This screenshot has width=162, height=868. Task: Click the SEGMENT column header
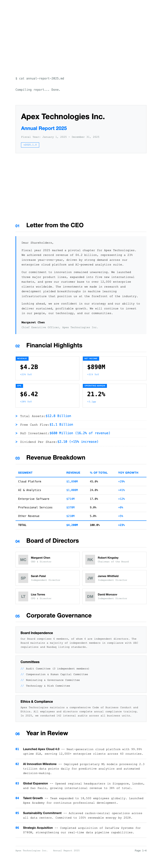click(x=25, y=472)
